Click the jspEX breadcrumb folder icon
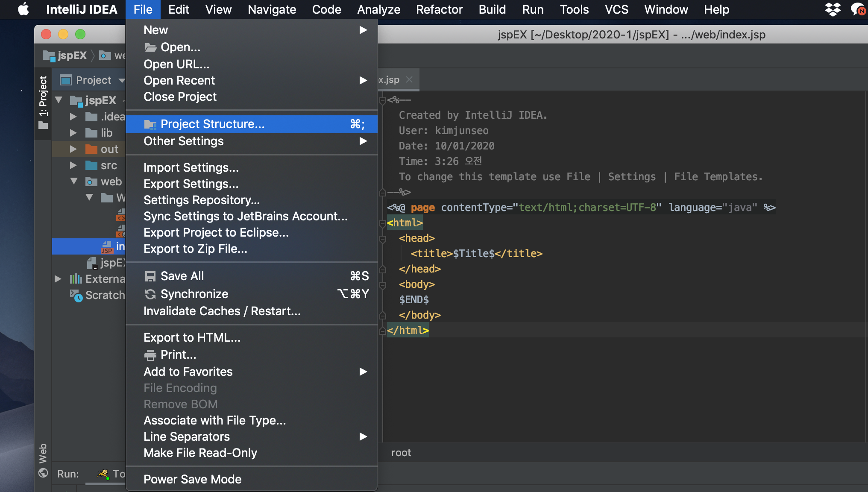Viewport: 868px width, 492px height. [49, 56]
